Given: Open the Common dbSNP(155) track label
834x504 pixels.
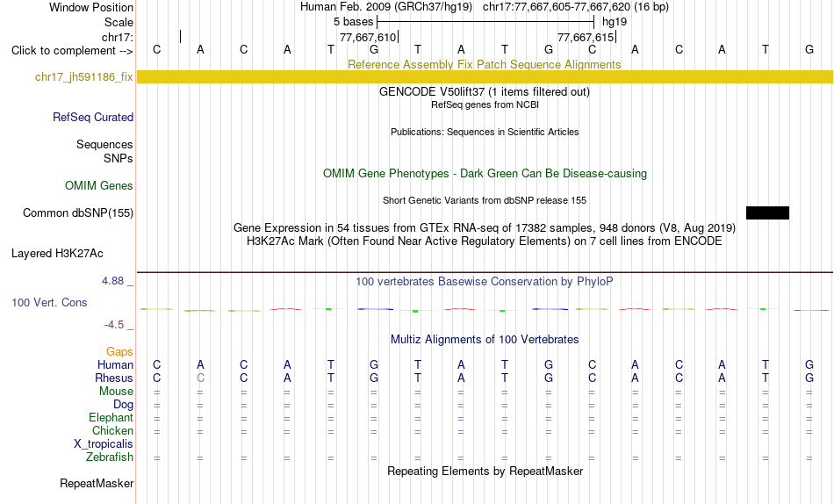Looking at the screenshot, I should point(78,212).
